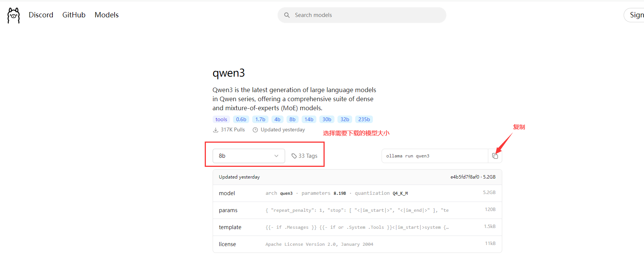Image resolution: width=644 pixels, height=265 pixels.
Task: Open the model file row
Action: [x=357, y=193]
